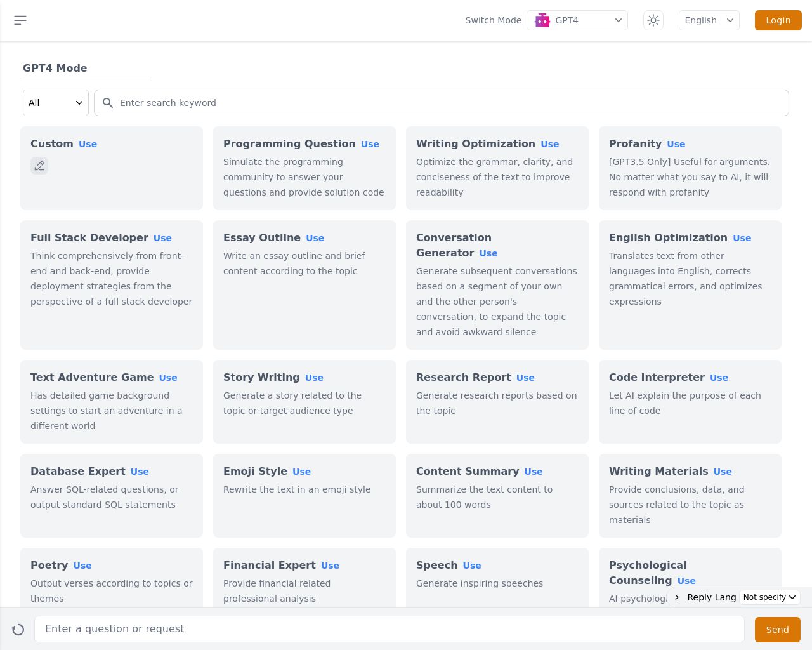Use the Conversation Generator prompt
812x650 pixels.
[488, 253]
